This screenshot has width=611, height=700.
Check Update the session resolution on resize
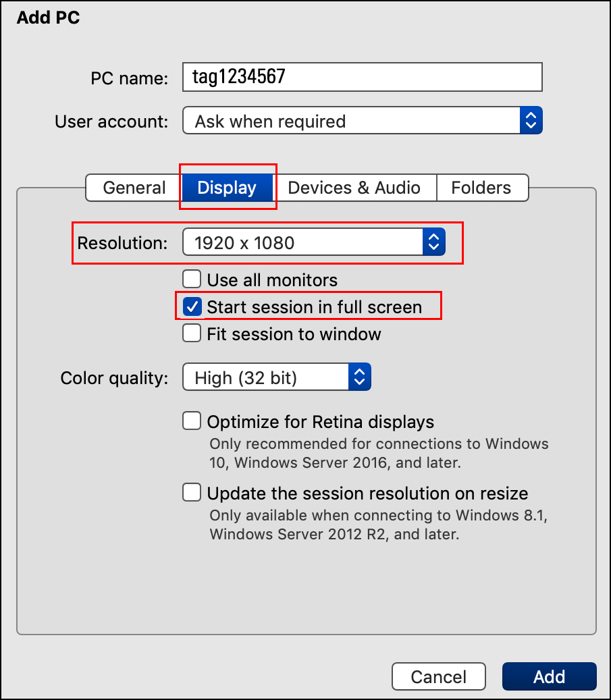[192, 493]
